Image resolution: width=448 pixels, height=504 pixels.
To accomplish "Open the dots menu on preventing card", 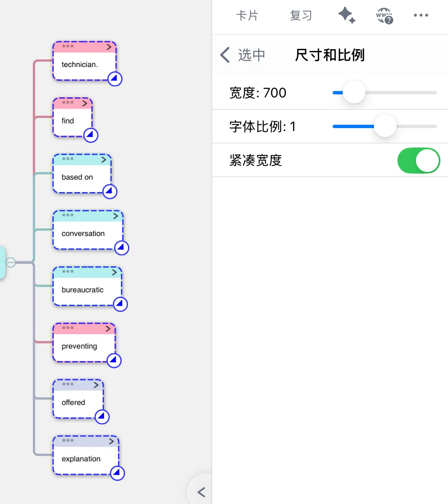I will (68, 327).
